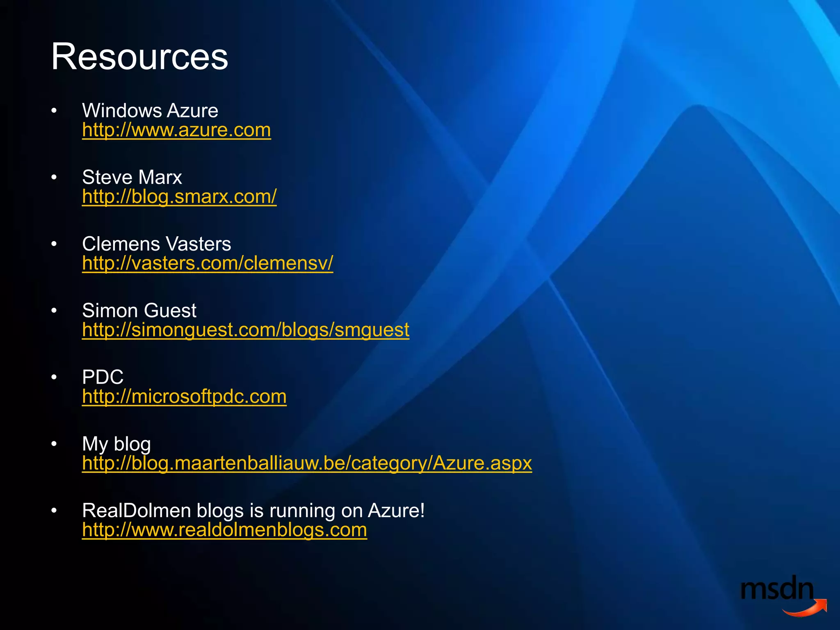Visit the simonguest.com/blogs/smguest link
This screenshot has width=840, height=630.
(246, 330)
